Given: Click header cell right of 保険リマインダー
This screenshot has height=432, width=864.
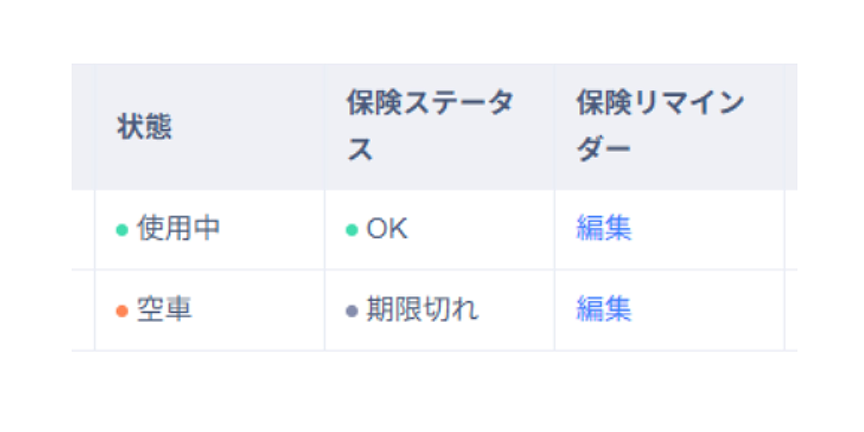Looking at the screenshot, I should tap(791, 127).
